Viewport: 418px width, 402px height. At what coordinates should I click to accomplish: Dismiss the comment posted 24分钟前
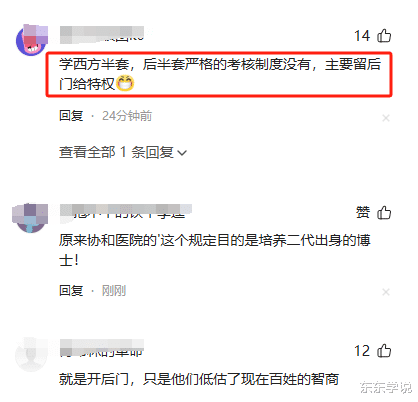click(386, 118)
